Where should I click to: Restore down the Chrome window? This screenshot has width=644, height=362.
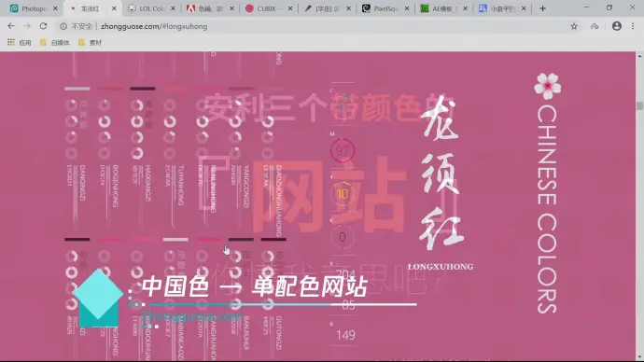(609, 7)
